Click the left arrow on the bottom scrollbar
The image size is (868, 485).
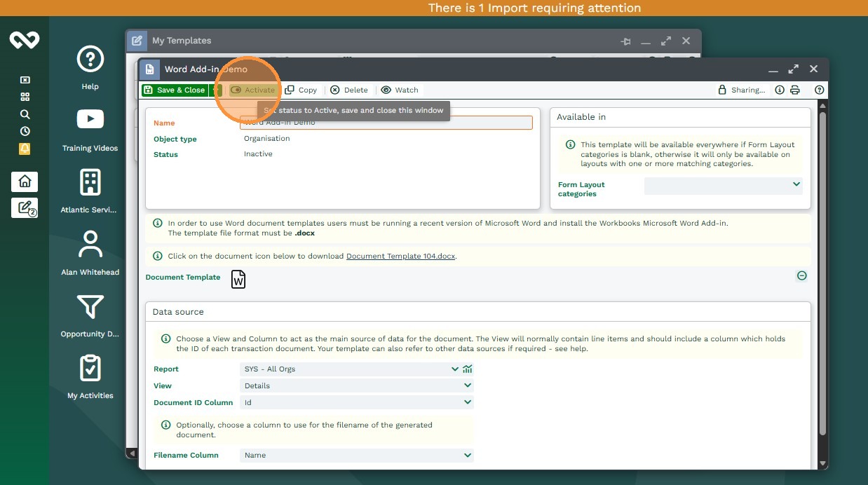(130, 453)
